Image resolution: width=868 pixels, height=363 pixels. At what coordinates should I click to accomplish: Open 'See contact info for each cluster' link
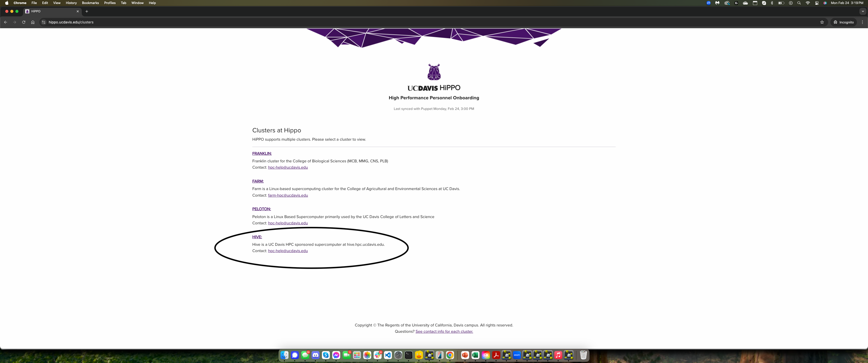point(444,332)
